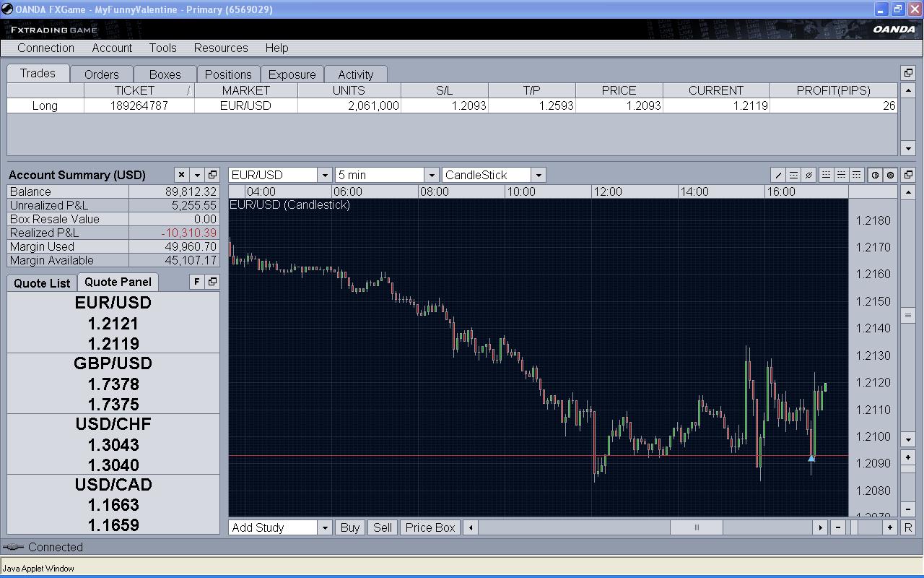Screen dimensions: 924x578
Task: Detach the chart panel into its own window
Action: tap(908, 175)
